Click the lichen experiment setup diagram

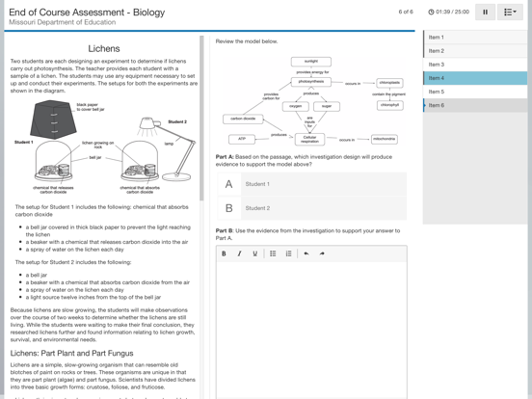coord(104,147)
